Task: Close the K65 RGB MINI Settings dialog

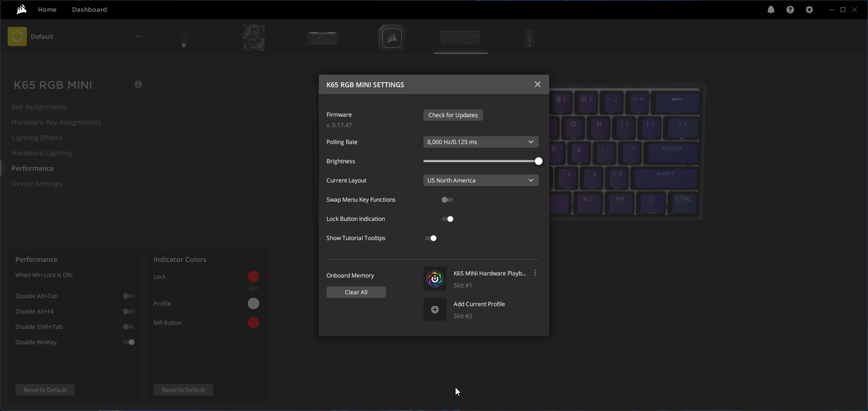Action: coord(538,85)
